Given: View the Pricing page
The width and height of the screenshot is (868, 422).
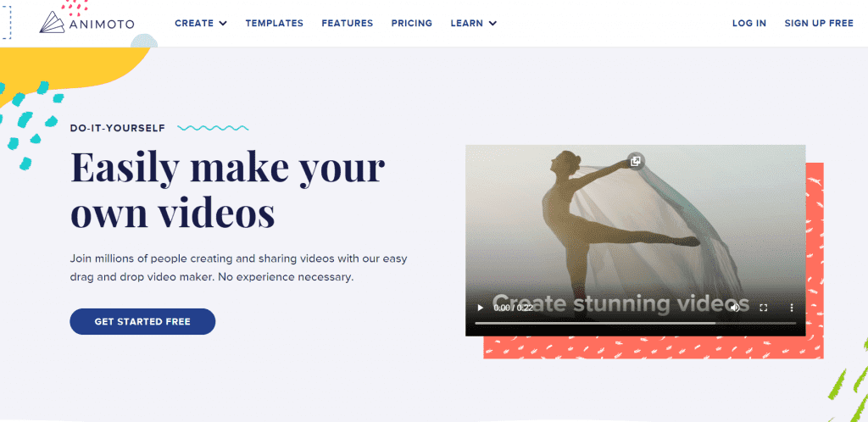Looking at the screenshot, I should 412,23.
